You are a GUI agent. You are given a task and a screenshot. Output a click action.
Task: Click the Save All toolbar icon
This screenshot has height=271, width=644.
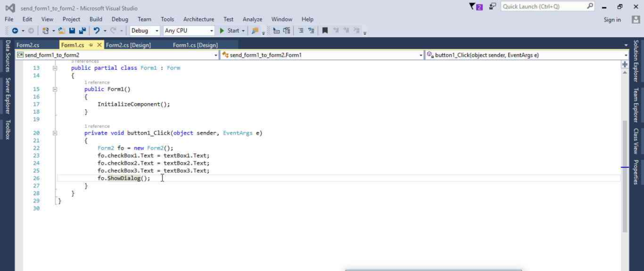point(82,30)
